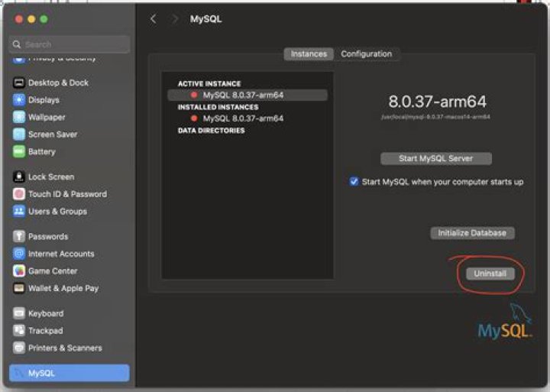Click the Start MySQL Server button
550x392 pixels.
(x=436, y=158)
